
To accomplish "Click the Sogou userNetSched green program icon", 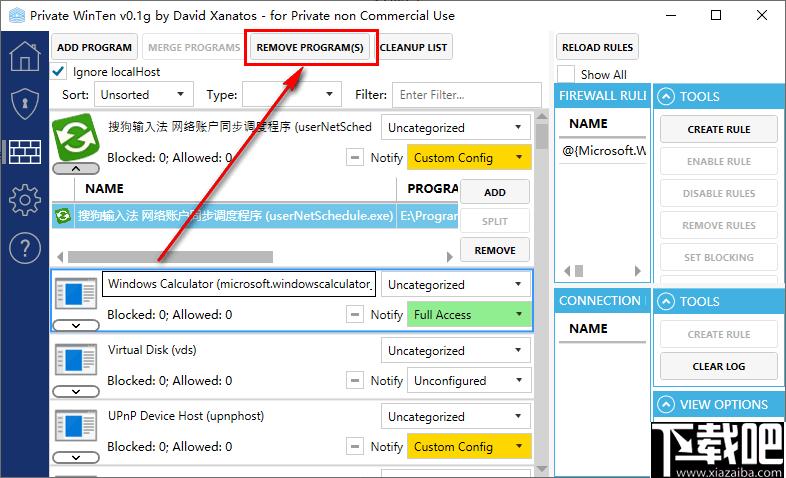I will point(76,137).
